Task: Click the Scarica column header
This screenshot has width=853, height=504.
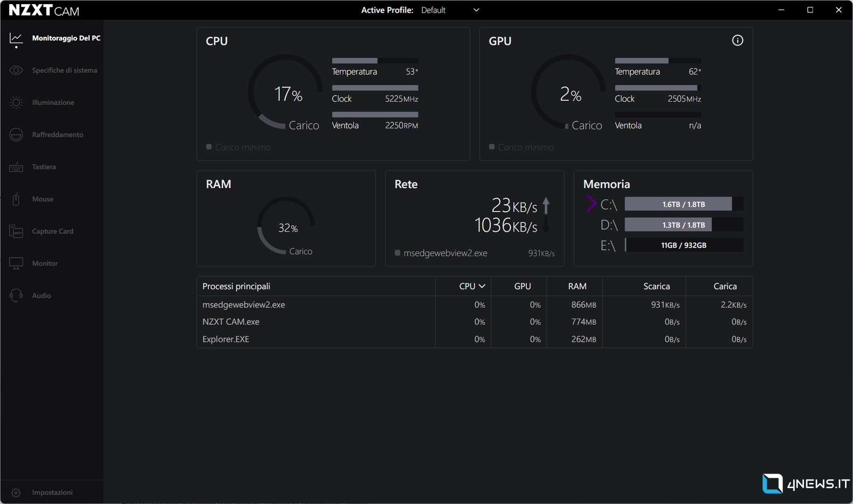Action: [656, 287]
